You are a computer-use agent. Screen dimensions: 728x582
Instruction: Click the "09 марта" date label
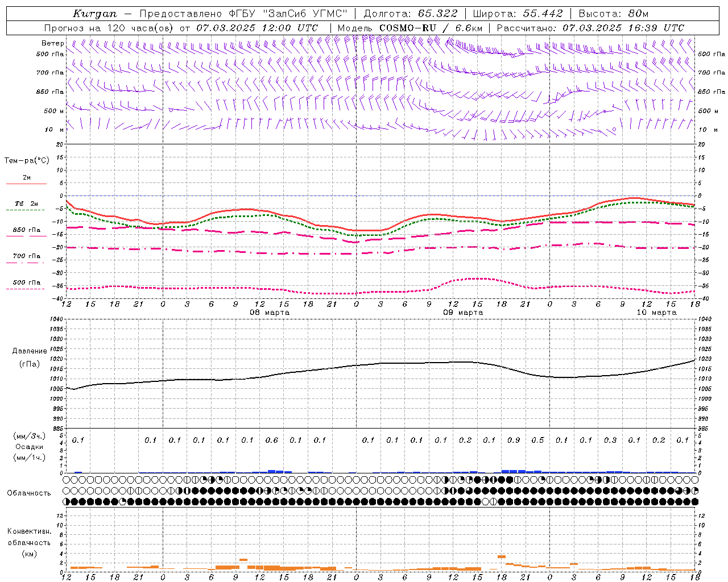(x=463, y=313)
